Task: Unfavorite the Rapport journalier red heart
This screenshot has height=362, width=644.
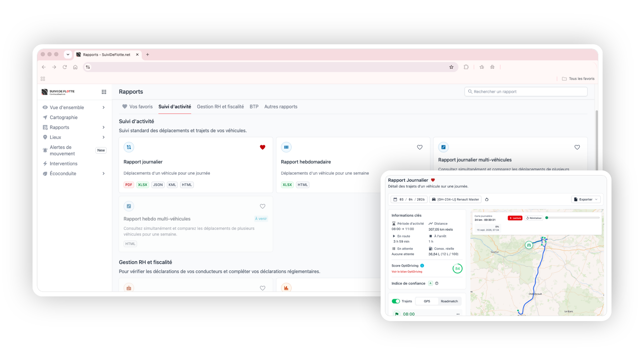Action: 262,147
